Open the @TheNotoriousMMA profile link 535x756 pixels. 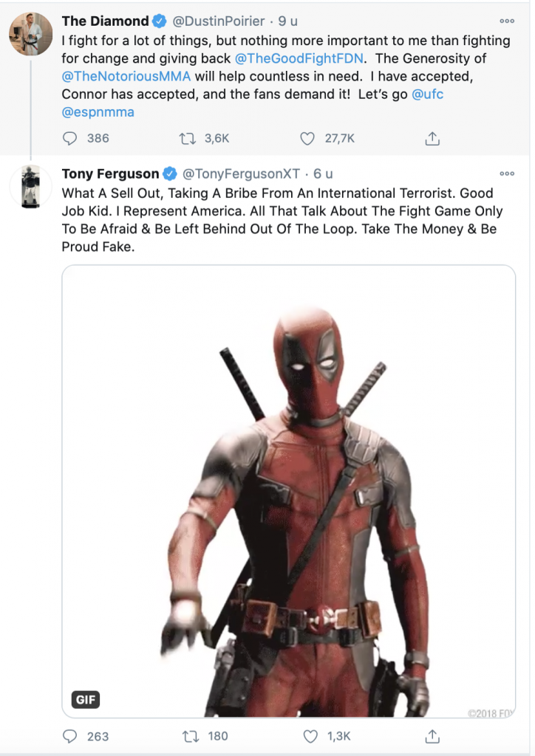tap(126, 76)
